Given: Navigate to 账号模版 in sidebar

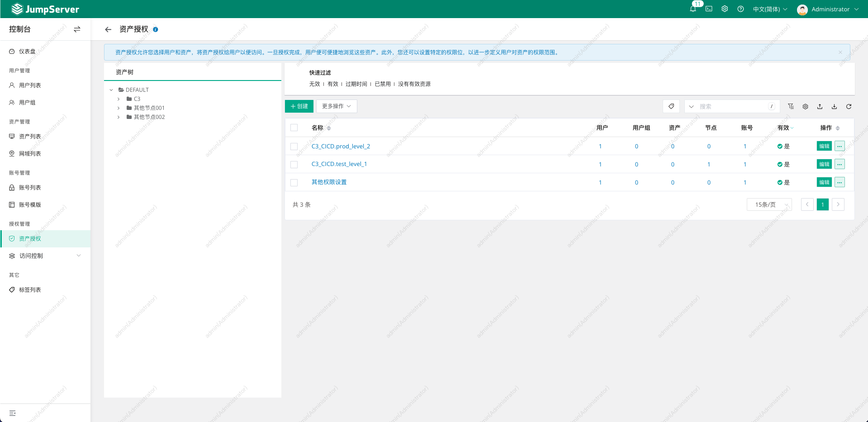Looking at the screenshot, I should point(30,205).
